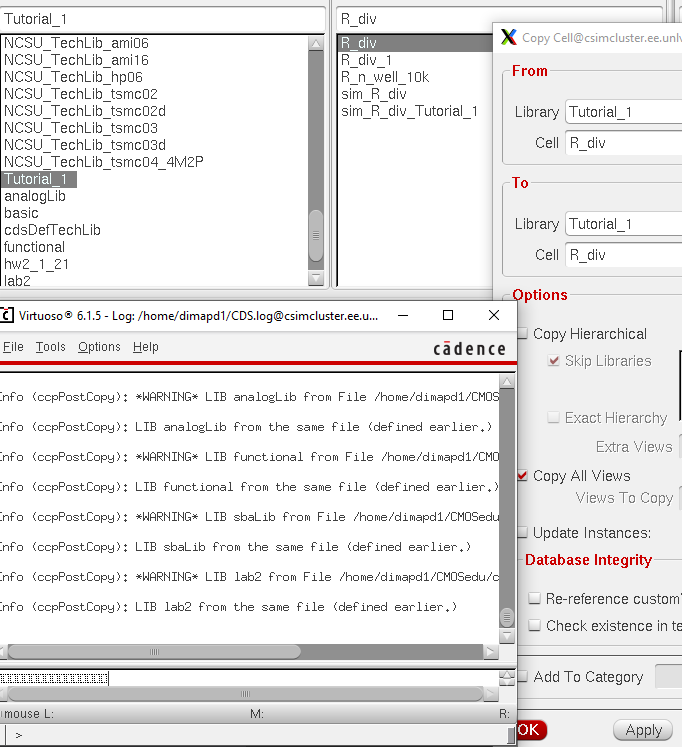The image size is (682, 747).
Task: Click the cadence logo in log window
Action: pos(469,348)
